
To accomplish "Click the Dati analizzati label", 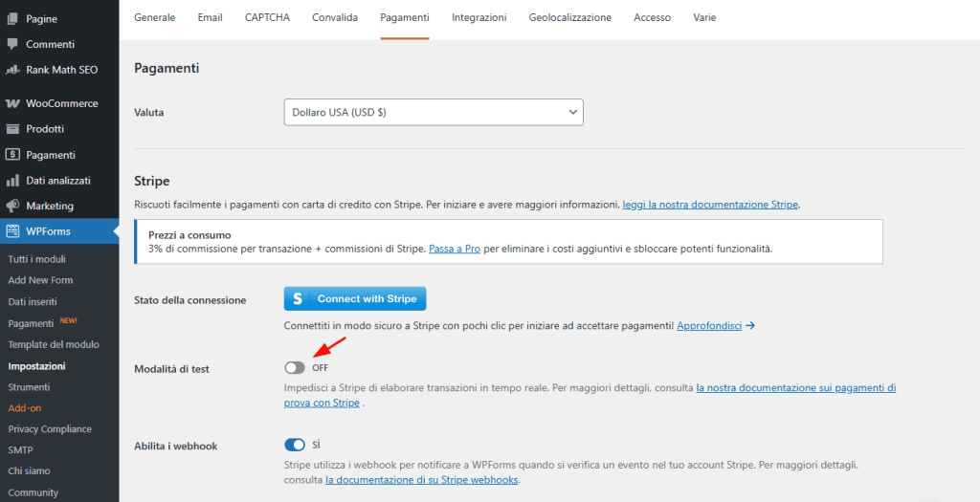I will pos(58,181).
